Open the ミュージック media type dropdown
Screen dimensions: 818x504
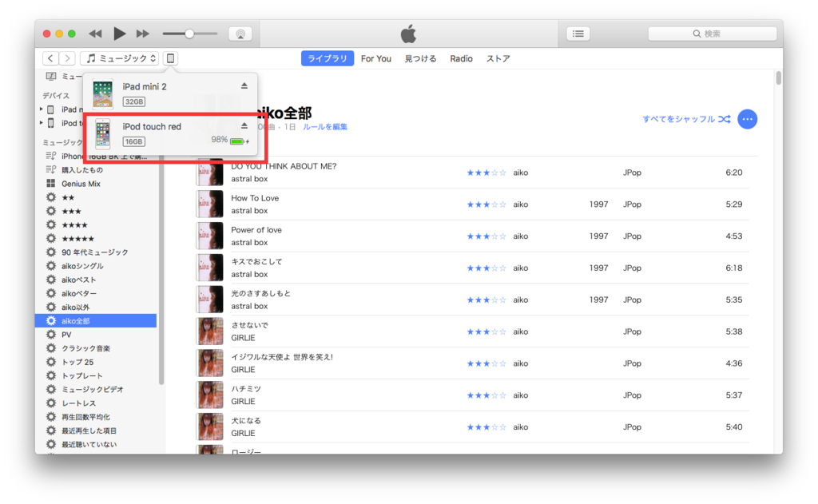click(120, 58)
